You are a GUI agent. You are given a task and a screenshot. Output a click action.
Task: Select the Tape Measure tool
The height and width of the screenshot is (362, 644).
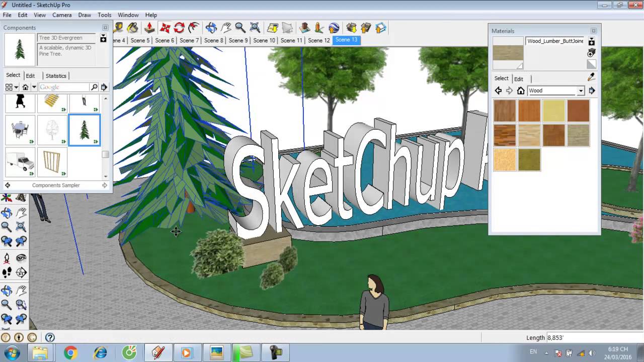pos(119,28)
